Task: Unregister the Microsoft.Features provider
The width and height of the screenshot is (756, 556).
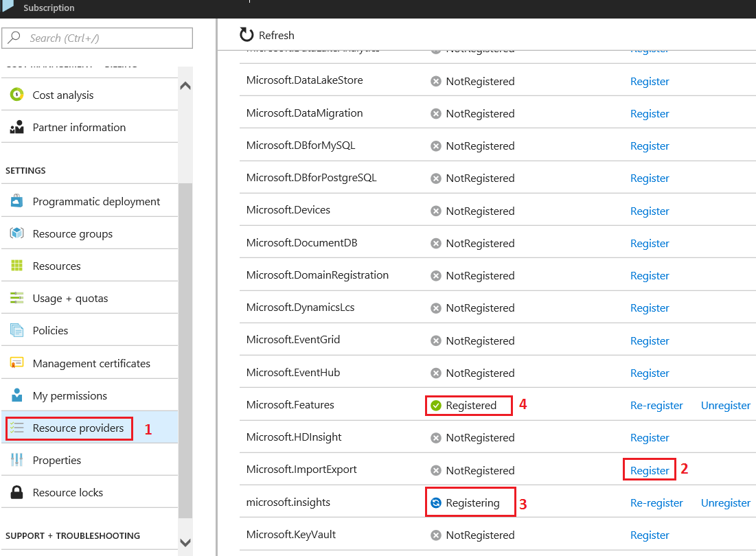Action: coord(725,405)
